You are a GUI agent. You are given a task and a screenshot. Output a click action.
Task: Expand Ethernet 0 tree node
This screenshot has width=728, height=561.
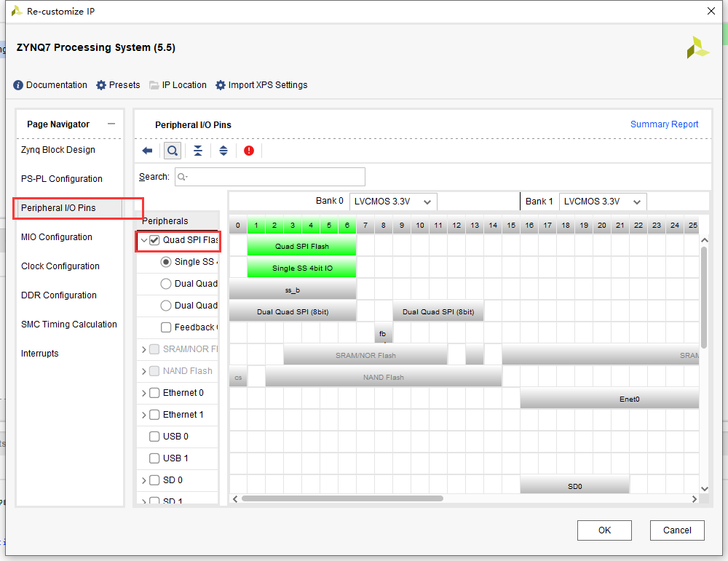[x=144, y=393]
